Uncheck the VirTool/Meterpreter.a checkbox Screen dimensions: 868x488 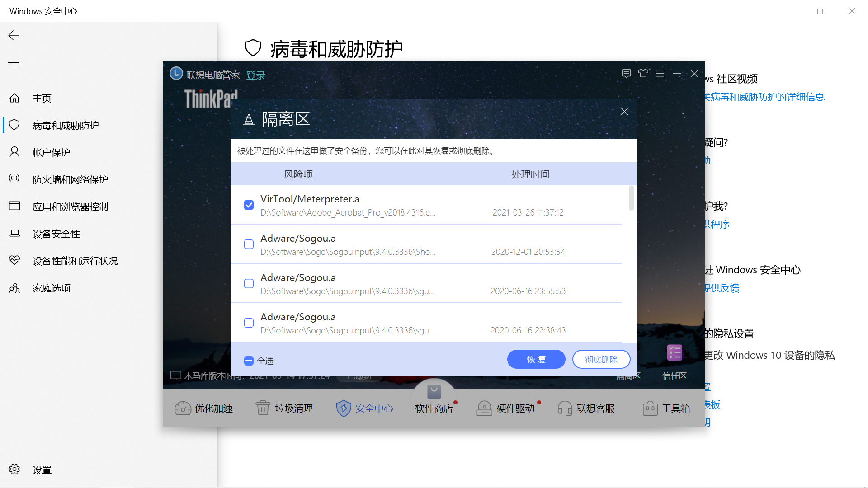click(x=249, y=205)
